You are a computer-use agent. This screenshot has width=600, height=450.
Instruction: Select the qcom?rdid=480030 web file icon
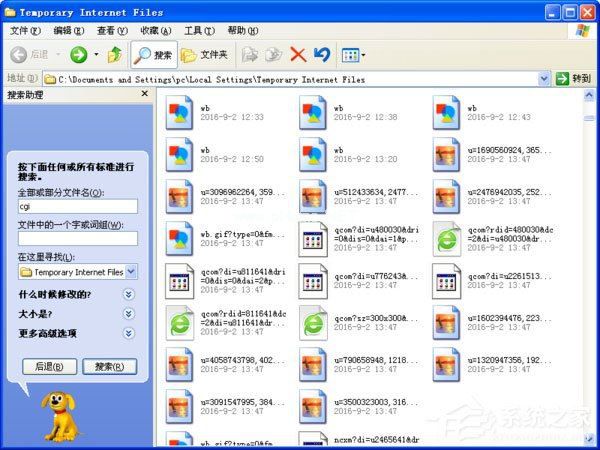[x=447, y=239]
